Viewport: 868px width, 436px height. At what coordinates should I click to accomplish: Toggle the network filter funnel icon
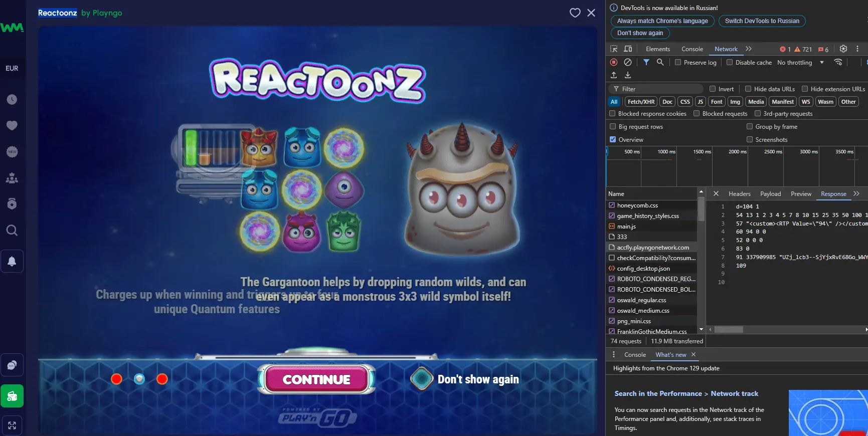tap(646, 62)
